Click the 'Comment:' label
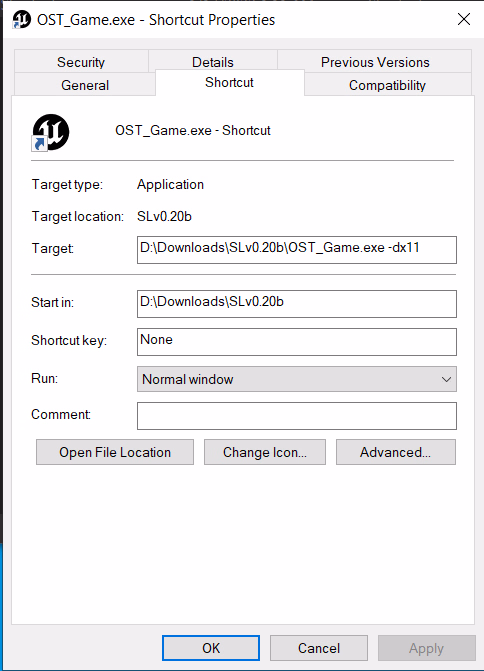This screenshot has height=671, width=484. pyautogui.click(x=61, y=414)
